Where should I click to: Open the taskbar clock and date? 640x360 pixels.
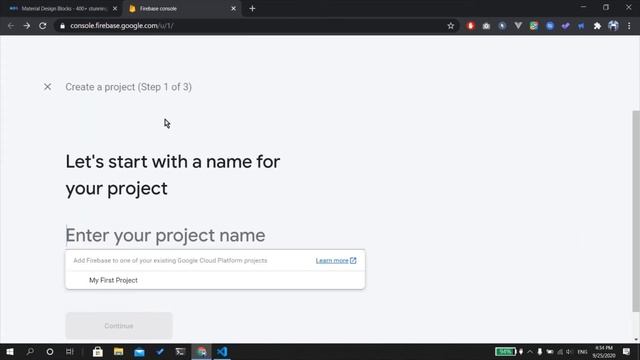point(604,351)
